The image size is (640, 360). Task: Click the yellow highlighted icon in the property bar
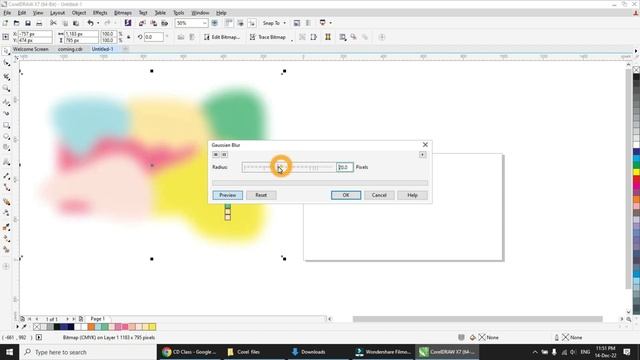[328, 37]
